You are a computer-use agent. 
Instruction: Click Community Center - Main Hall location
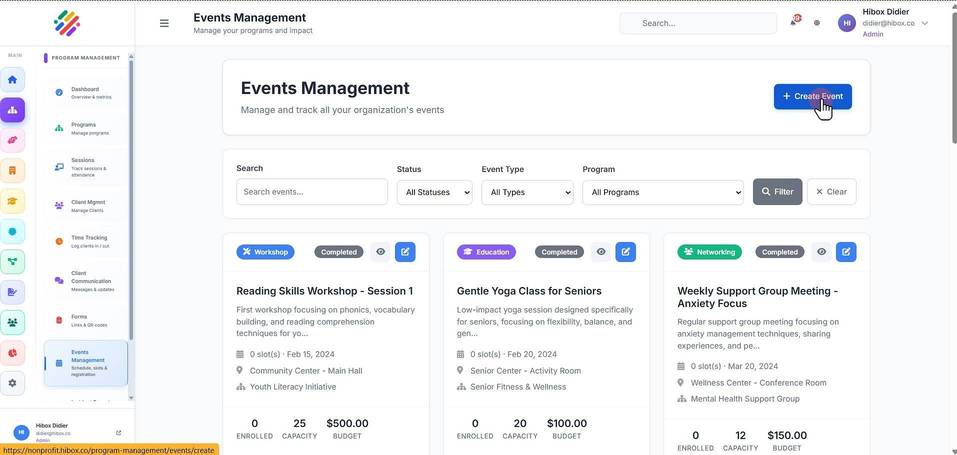tap(306, 371)
